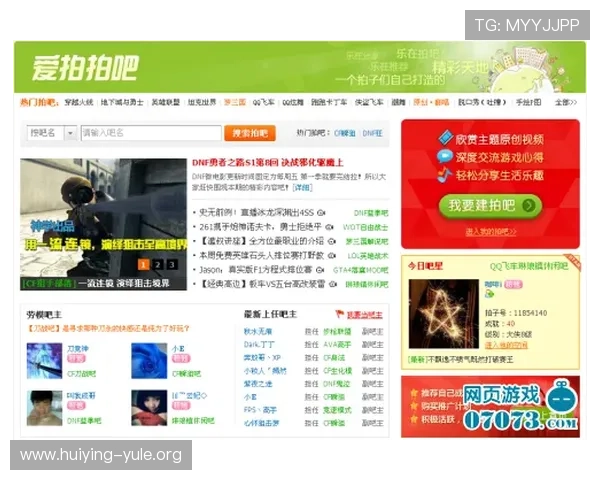This screenshot has height=480, width=600.
Task: Open 手绘P图 in the hot bar list
Action: pyautogui.click(x=528, y=102)
